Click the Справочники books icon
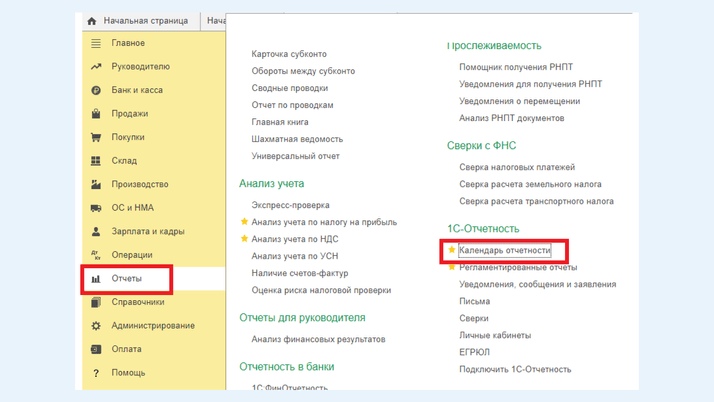714x402 pixels. (x=96, y=302)
